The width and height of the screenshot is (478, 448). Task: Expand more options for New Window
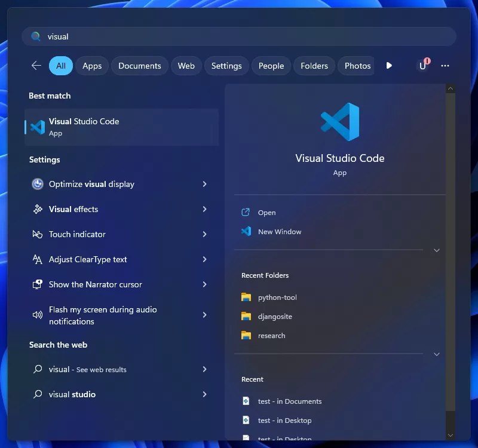[437, 250]
